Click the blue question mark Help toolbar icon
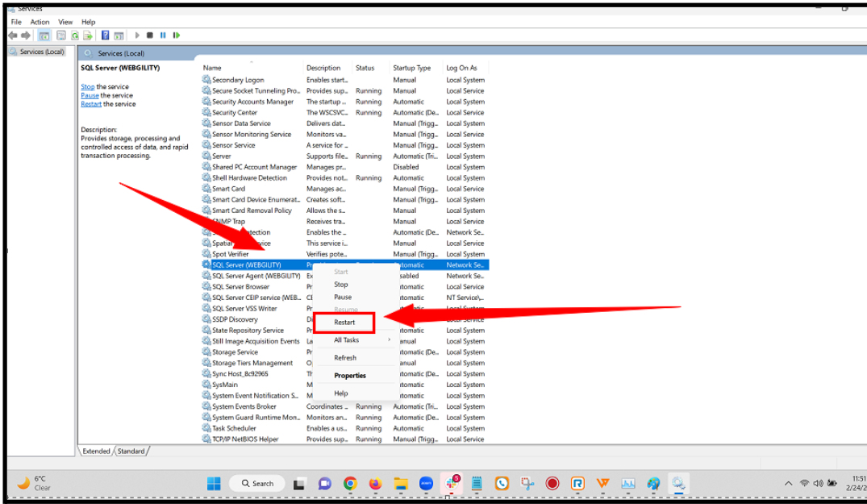 point(105,35)
